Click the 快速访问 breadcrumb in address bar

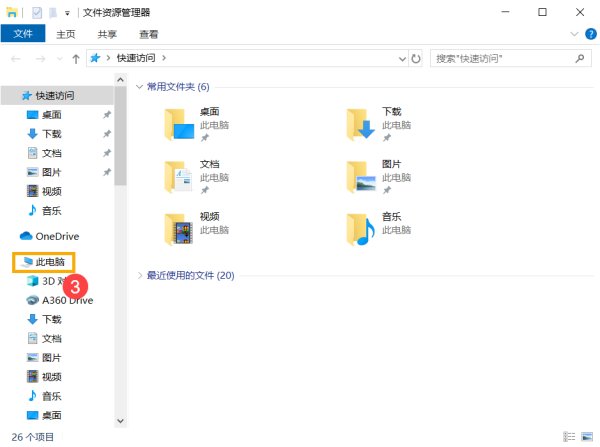pos(136,58)
